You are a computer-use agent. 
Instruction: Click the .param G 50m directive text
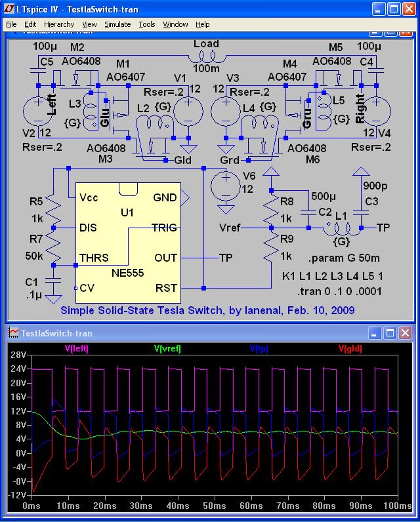tap(343, 258)
